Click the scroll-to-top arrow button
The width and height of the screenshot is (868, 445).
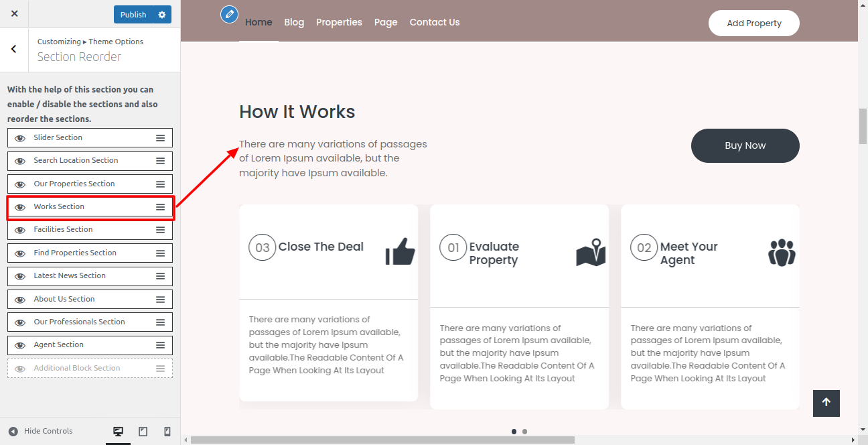[x=826, y=403]
